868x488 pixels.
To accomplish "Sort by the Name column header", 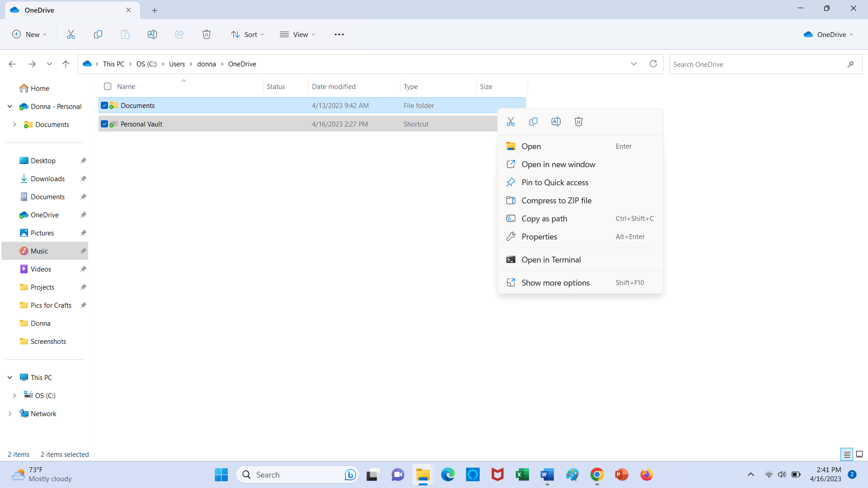I will [x=126, y=86].
